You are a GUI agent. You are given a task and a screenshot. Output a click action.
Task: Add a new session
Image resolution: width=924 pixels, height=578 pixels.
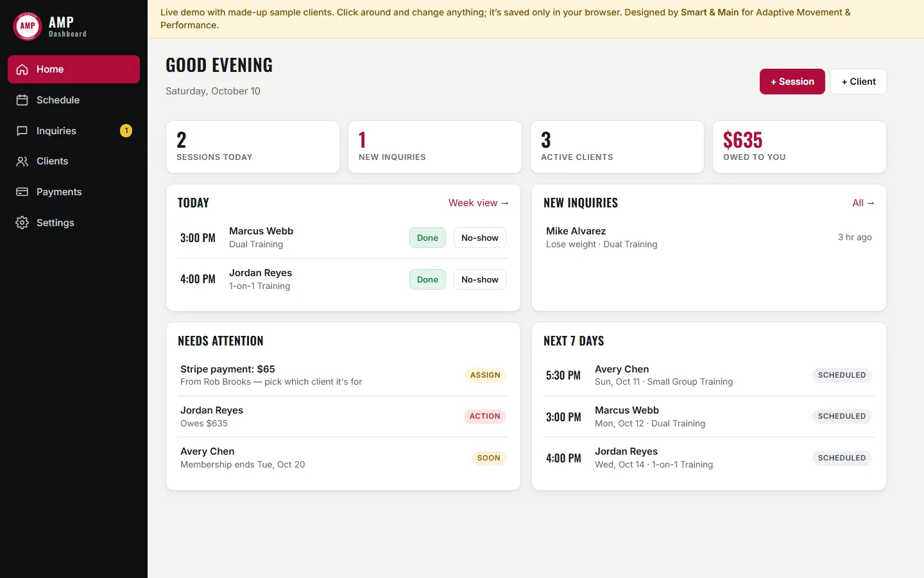[792, 82]
